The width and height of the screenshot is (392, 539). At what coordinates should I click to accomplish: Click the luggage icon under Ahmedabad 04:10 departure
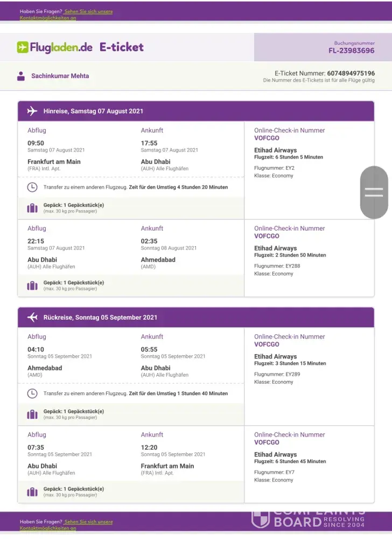32,414
